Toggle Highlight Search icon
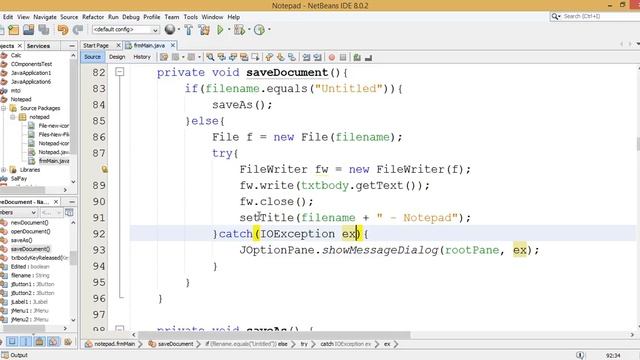 point(244,58)
